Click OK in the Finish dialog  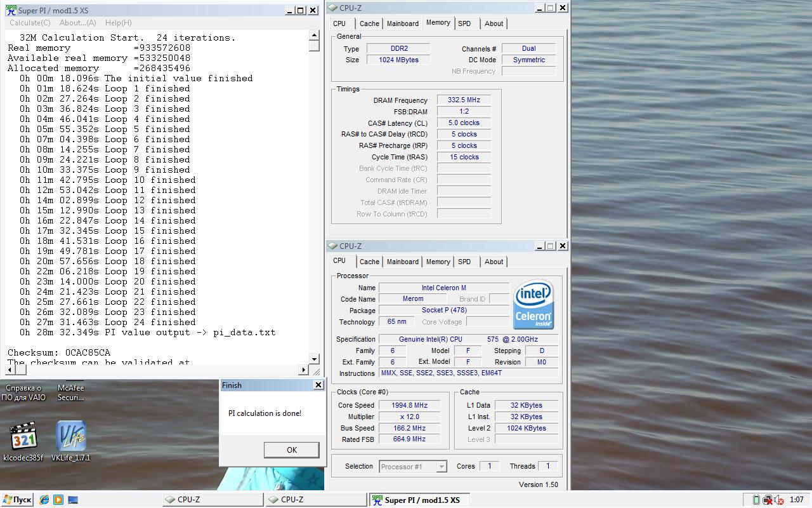(x=291, y=450)
